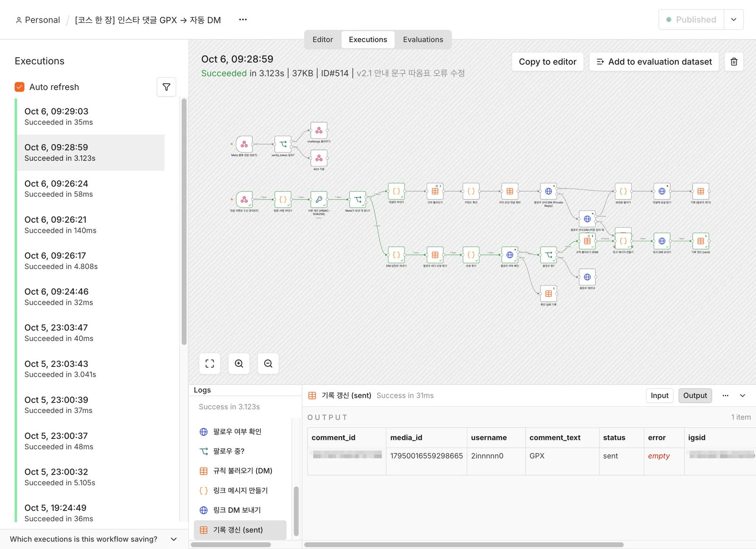Show the Output view of node data

[x=695, y=396]
